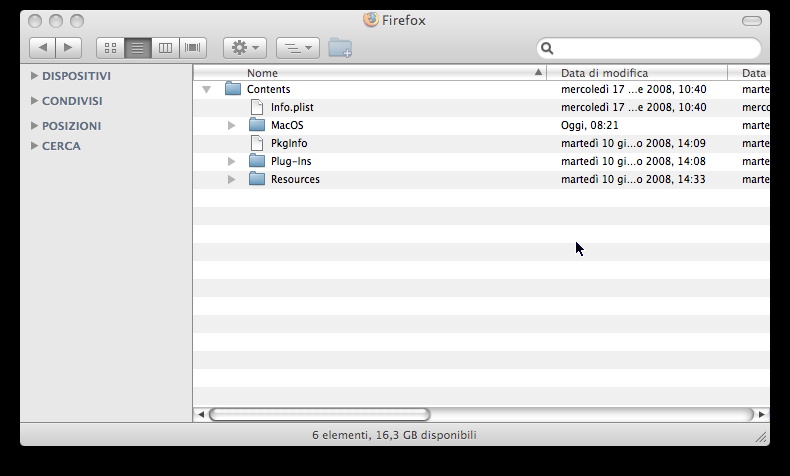Screen dimensions: 790x476
Task: Click the scroll left arrow
Action: tap(201, 415)
